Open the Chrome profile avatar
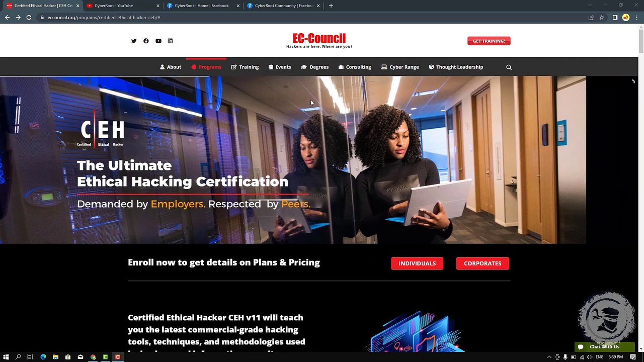Viewport: 644px width, 362px height. [626, 18]
